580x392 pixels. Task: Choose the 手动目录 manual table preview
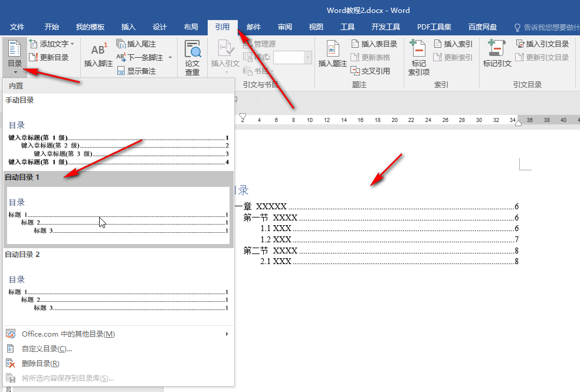[119, 131]
